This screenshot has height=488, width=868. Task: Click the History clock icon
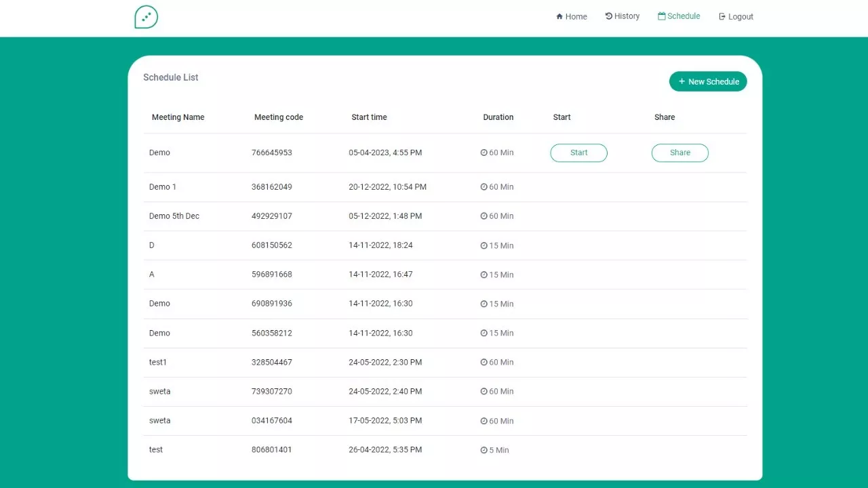click(x=608, y=16)
